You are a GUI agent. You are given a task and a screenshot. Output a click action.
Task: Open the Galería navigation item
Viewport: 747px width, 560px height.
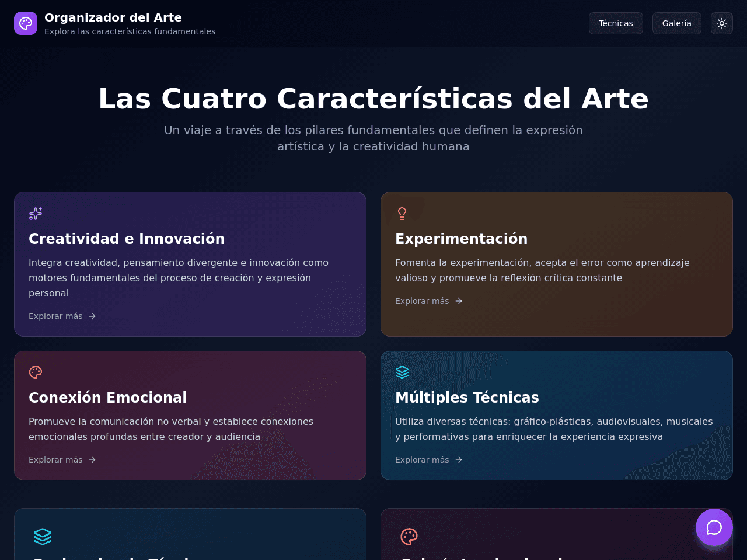coord(677,23)
